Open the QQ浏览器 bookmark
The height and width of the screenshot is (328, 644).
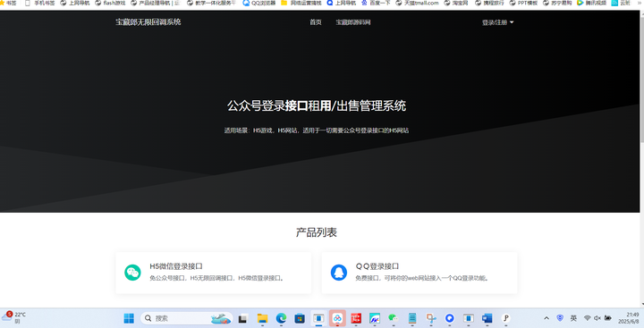[259, 3]
